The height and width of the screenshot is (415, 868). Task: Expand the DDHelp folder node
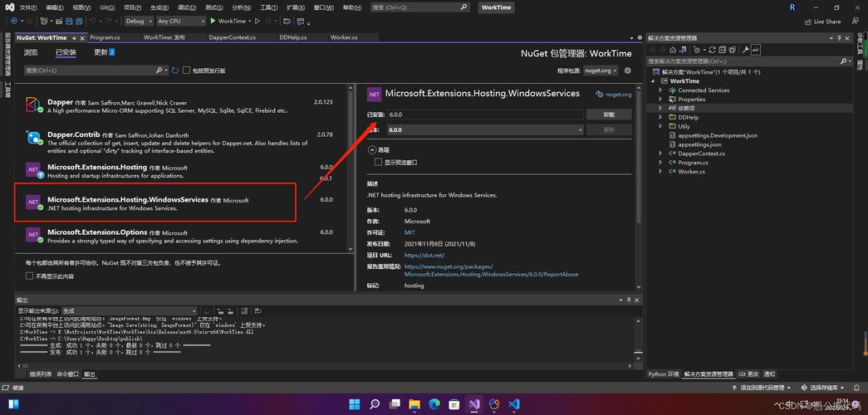[x=660, y=117]
